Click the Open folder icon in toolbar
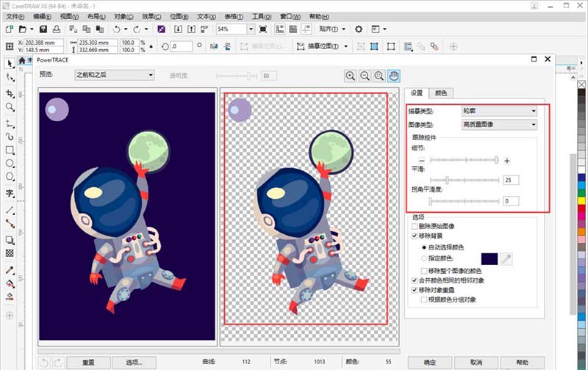 pos(23,29)
